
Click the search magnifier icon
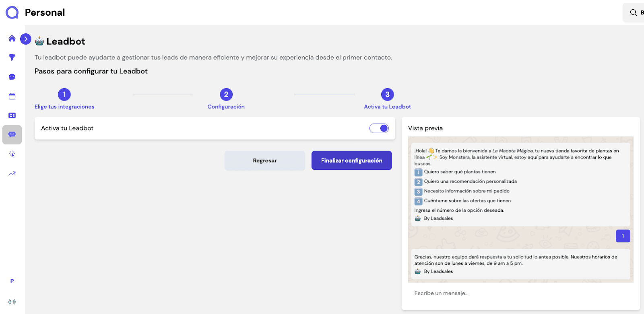(633, 12)
